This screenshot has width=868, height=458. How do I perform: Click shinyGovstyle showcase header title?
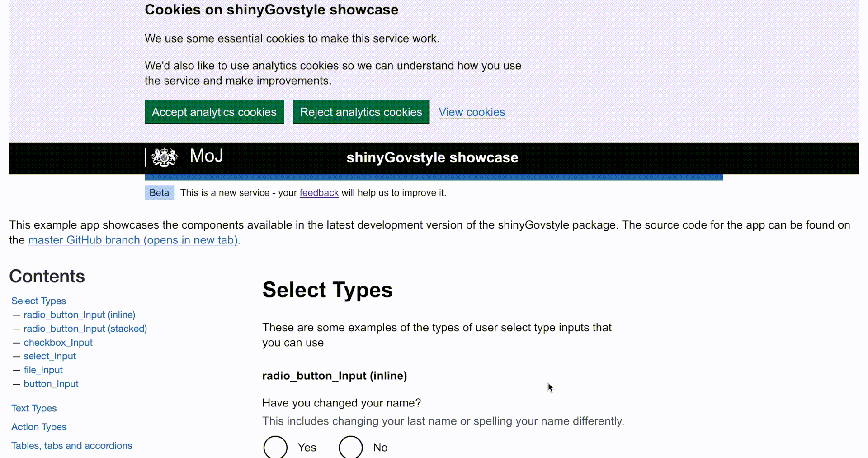(x=432, y=157)
